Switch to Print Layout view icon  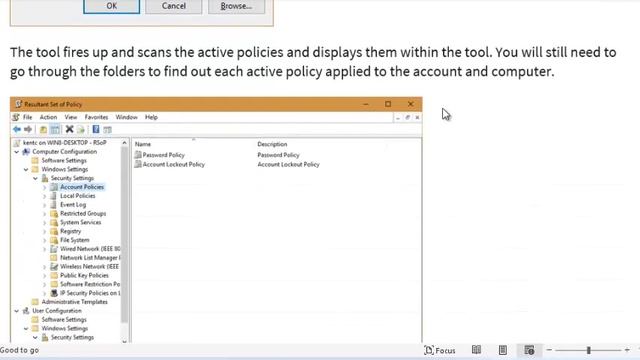coord(503,350)
